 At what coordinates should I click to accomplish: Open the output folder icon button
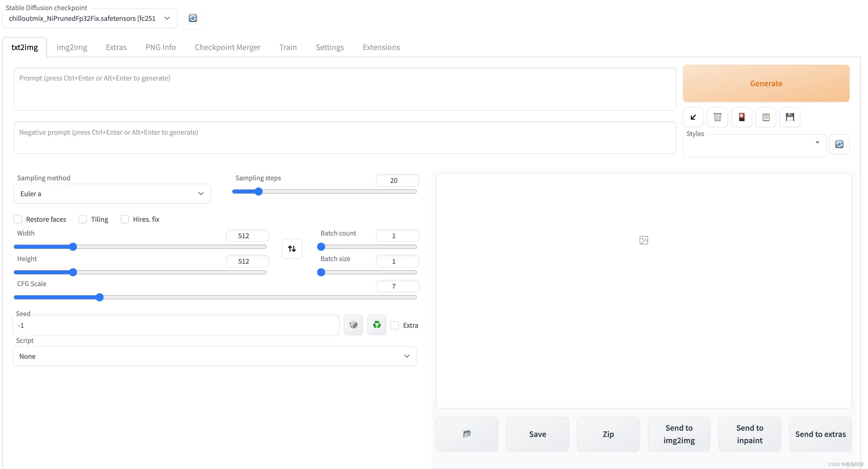467,434
